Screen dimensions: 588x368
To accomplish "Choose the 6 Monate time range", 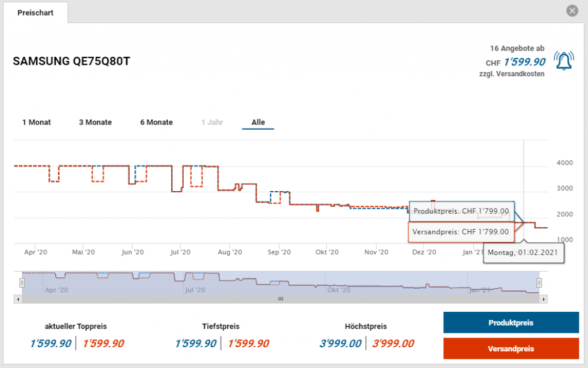I will (156, 122).
